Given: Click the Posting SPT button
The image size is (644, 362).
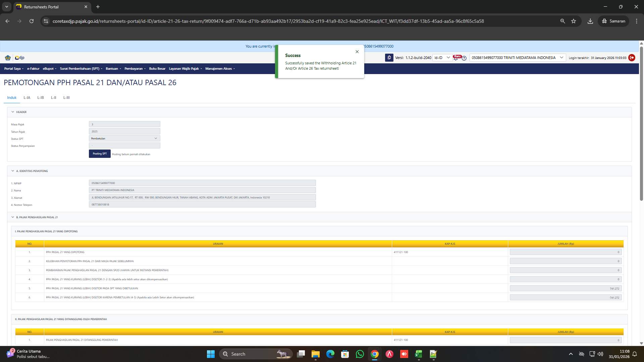Looking at the screenshot, I should 100,154.
